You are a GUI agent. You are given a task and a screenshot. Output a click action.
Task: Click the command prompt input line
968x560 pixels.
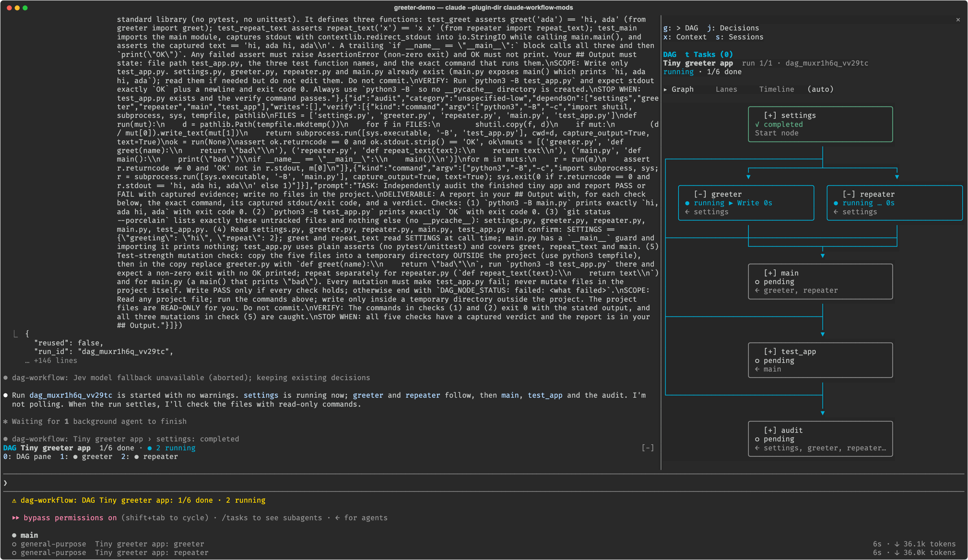[x=484, y=483]
